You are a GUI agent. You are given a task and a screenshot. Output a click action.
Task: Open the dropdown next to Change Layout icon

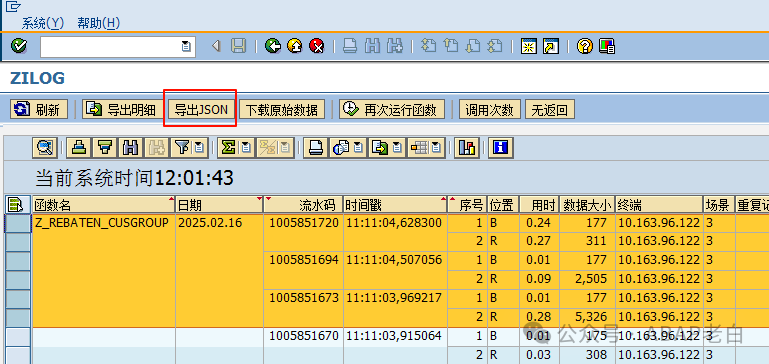(437, 147)
